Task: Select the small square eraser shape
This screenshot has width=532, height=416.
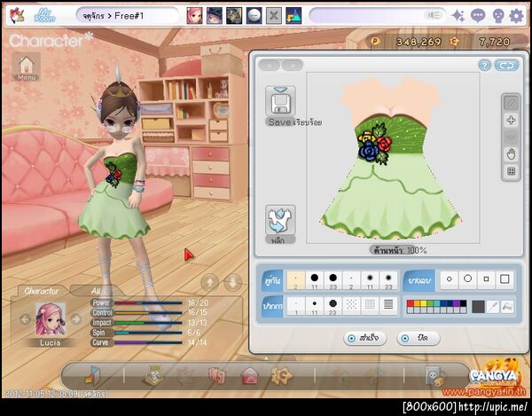Action: coord(486,279)
